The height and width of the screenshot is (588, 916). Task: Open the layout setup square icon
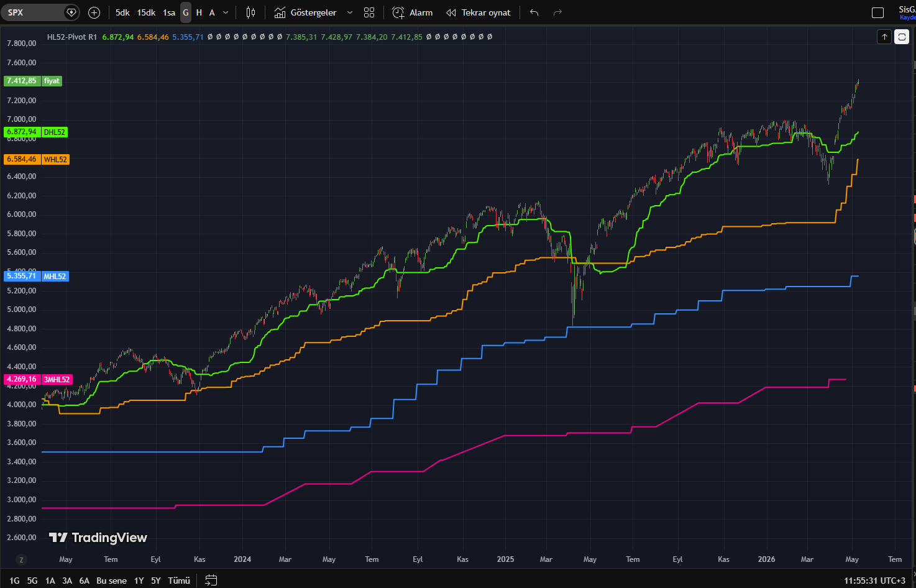pyautogui.click(x=878, y=12)
